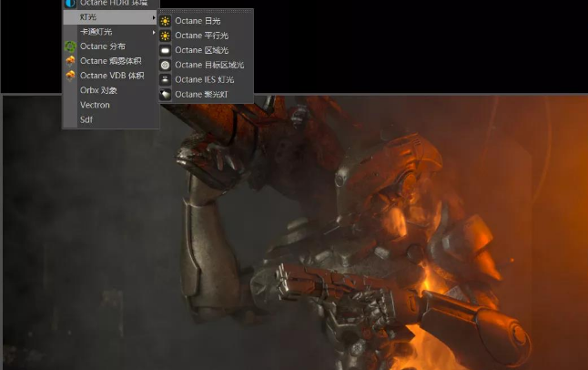Create an Octane 聚光灯 spotlight

click(x=206, y=94)
